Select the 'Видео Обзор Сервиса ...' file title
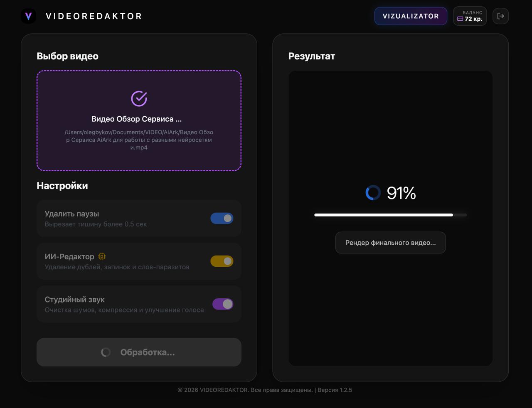Viewport: 532px width, 408px height. point(136,119)
